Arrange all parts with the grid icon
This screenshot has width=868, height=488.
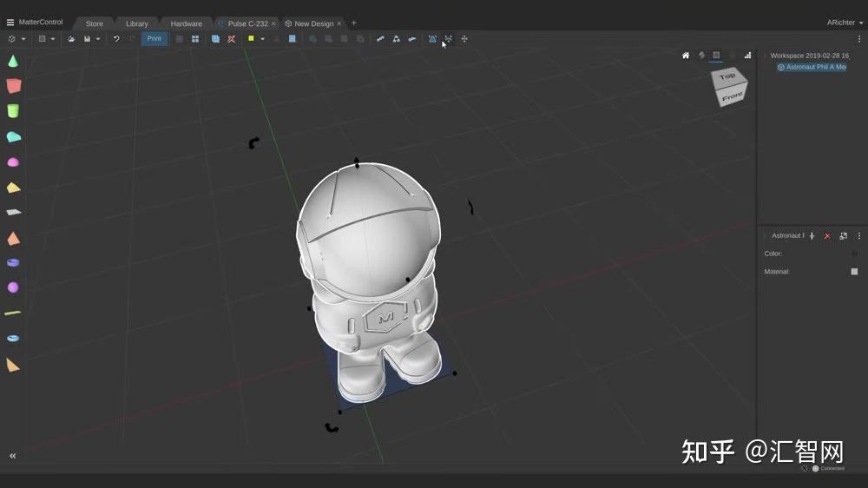click(195, 39)
